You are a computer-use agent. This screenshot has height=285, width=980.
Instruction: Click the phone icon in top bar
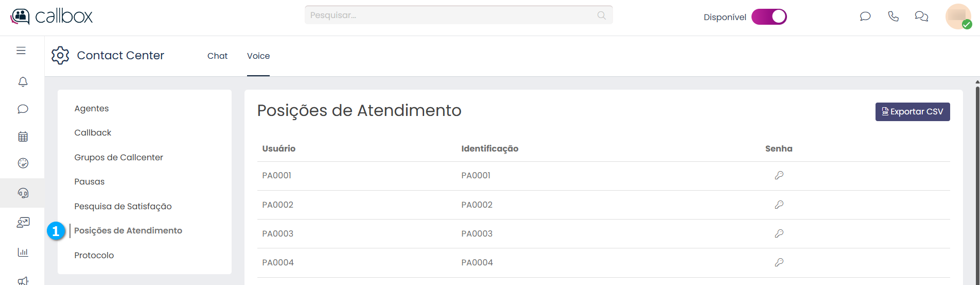tap(894, 16)
